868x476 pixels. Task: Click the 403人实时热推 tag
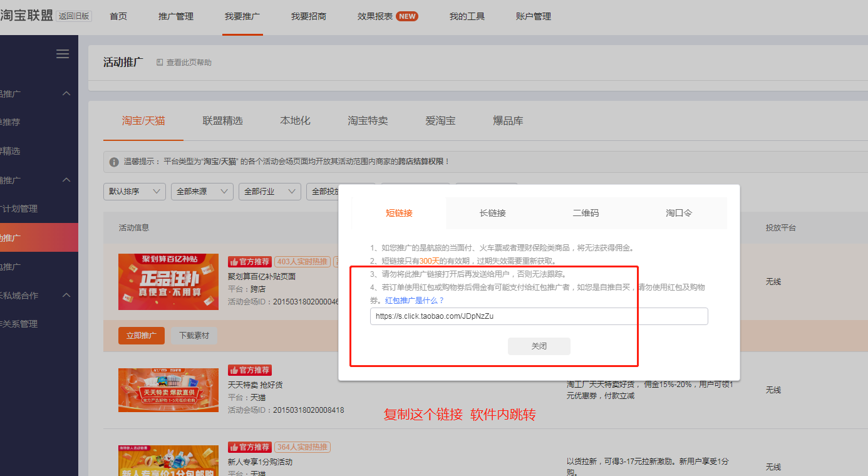pyautogui.click(x=302, y=262)
